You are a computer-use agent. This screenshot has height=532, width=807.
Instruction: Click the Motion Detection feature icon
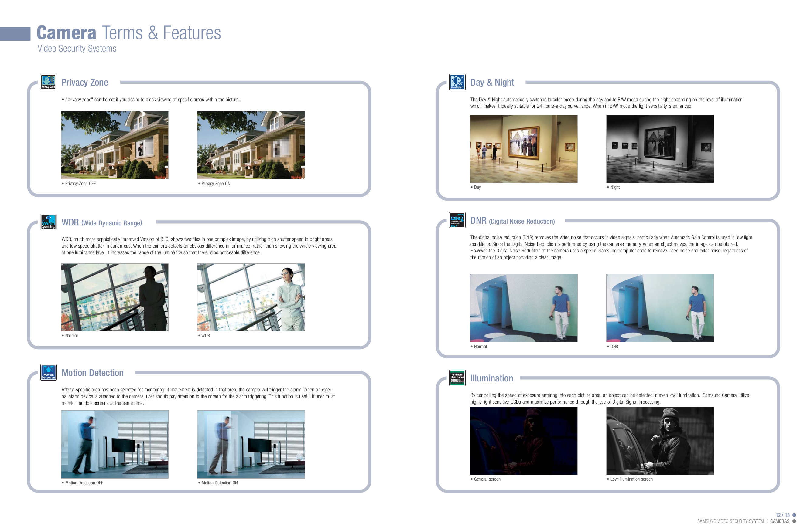[48, 372]
